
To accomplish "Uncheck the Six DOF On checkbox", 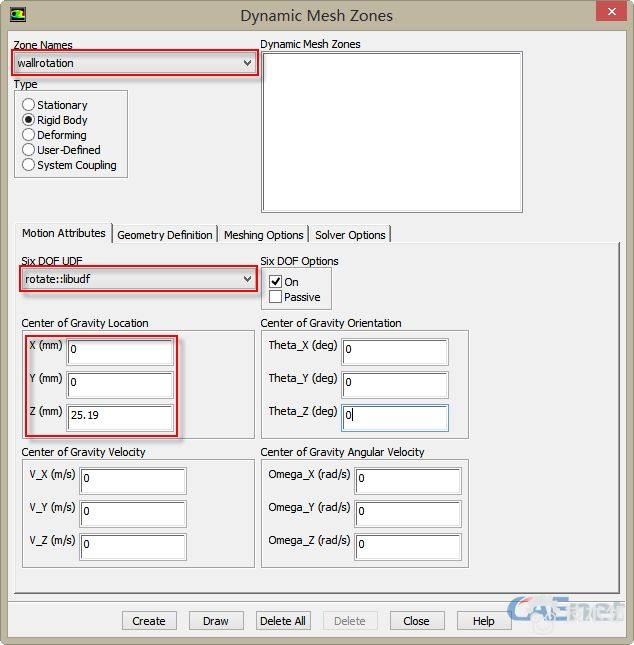I will (276, 282).
